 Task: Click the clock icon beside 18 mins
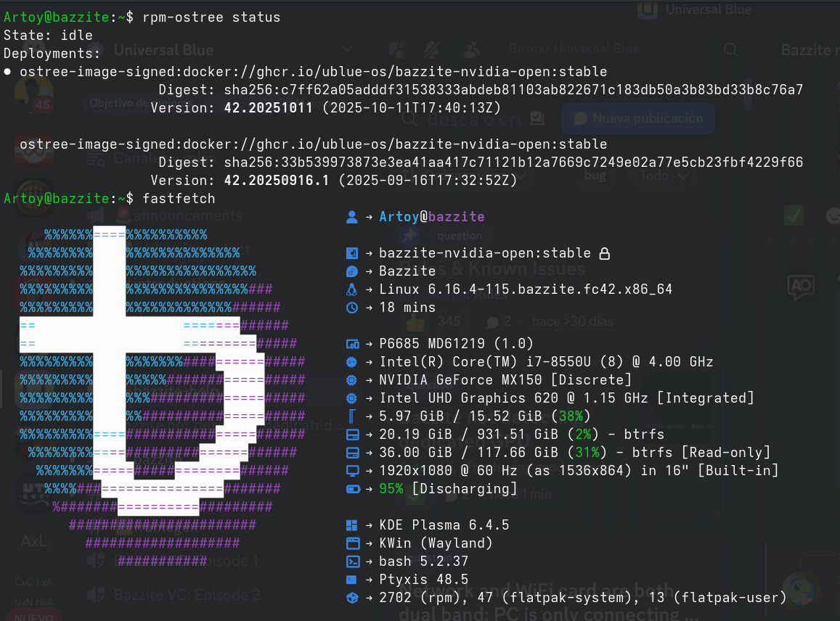352,308
